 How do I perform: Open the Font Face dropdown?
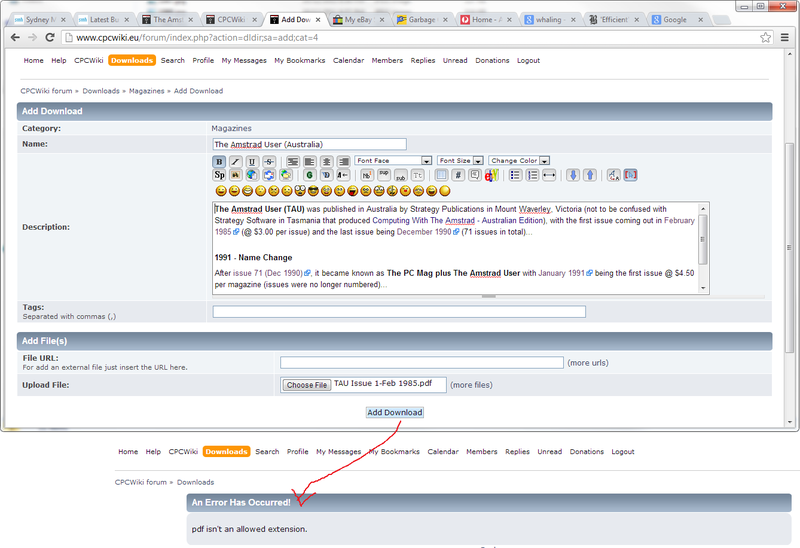[393, 161]
